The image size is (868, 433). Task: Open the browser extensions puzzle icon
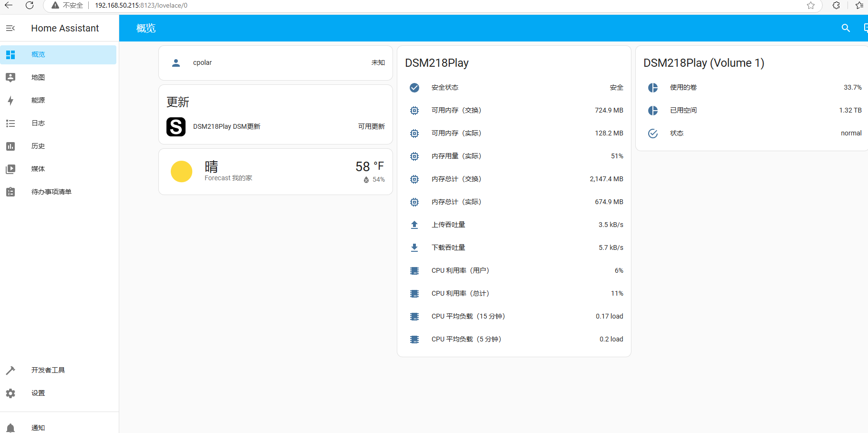(x=836, y=5)
